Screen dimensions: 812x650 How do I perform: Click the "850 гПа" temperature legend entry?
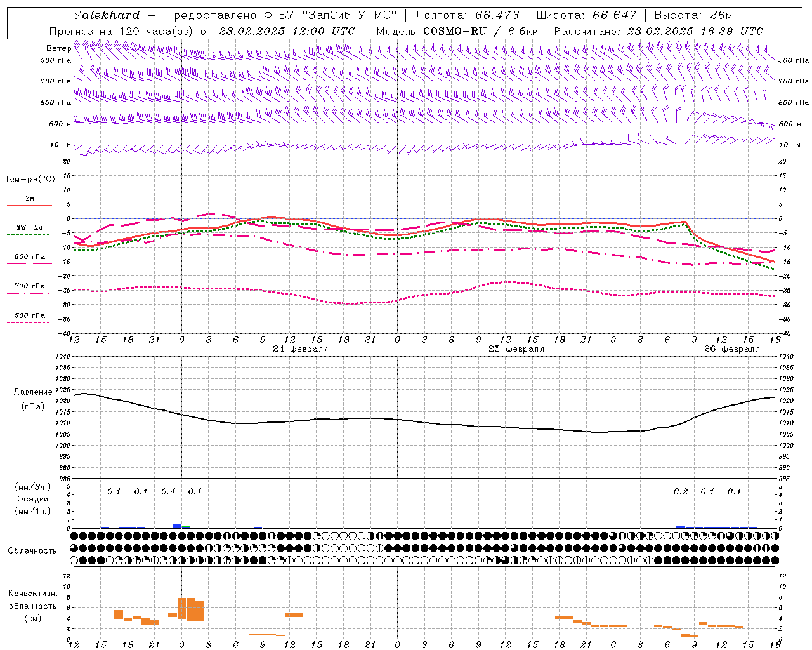pyautogui.click(x=30, y=257)
